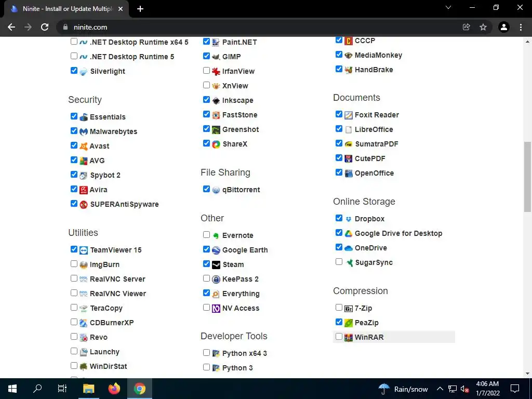Screen dimensions: 532x399
Task: Open Chrome three-dot menu
Action: (x=521, y=27)
